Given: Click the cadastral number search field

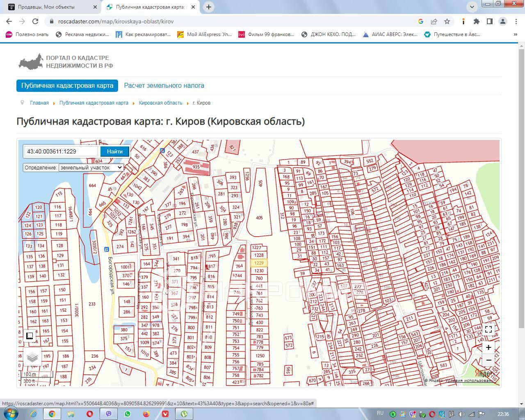Looking at the screenshot, I should coord(61,151).
